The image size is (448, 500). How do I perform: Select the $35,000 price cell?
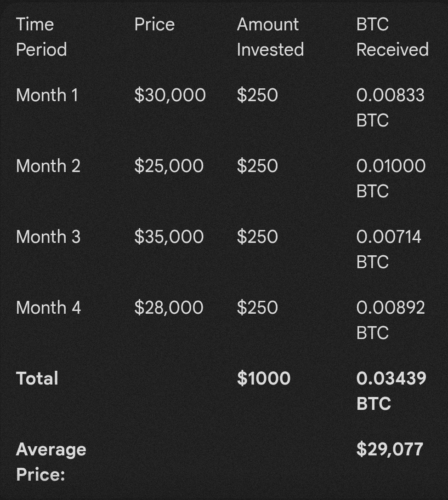tap(169, 237)
